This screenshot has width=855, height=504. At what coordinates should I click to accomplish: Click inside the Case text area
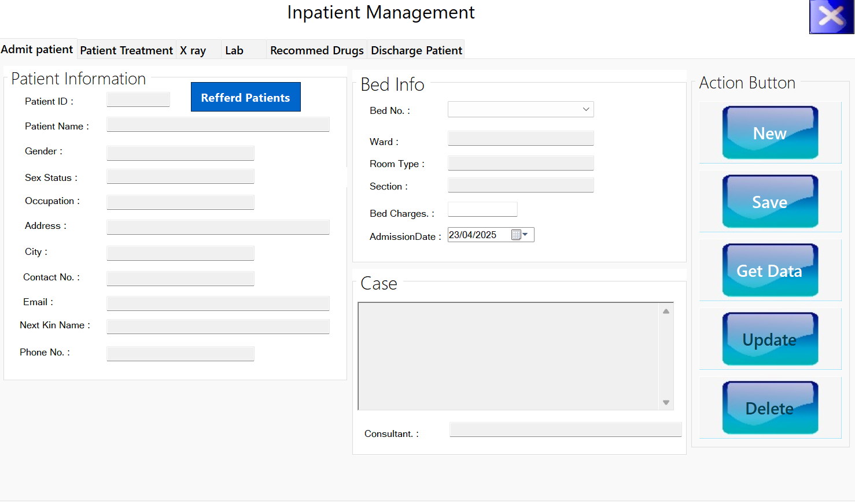509,355
